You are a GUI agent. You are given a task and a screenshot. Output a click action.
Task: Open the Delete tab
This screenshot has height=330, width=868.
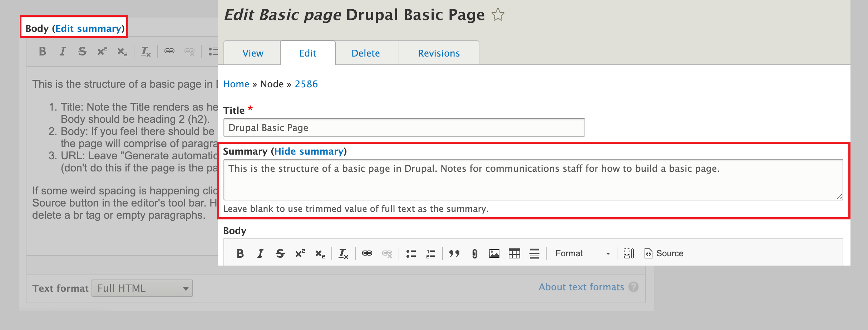point(365,53)
